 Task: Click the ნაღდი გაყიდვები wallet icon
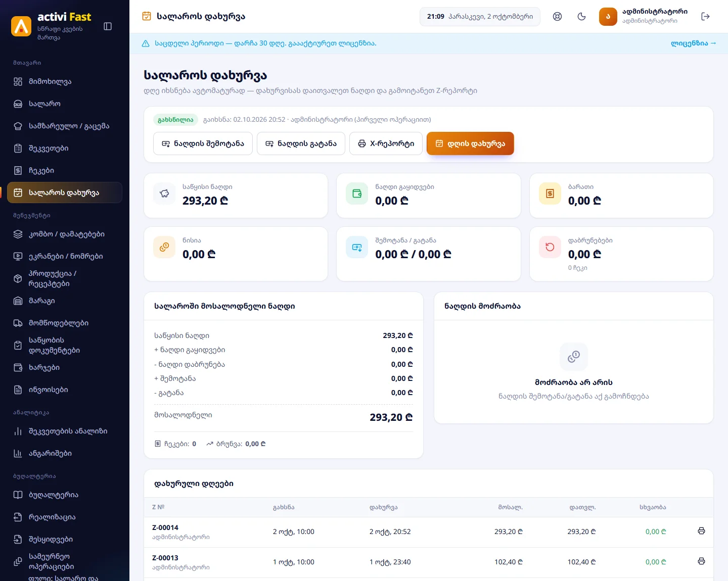[357, 193]
